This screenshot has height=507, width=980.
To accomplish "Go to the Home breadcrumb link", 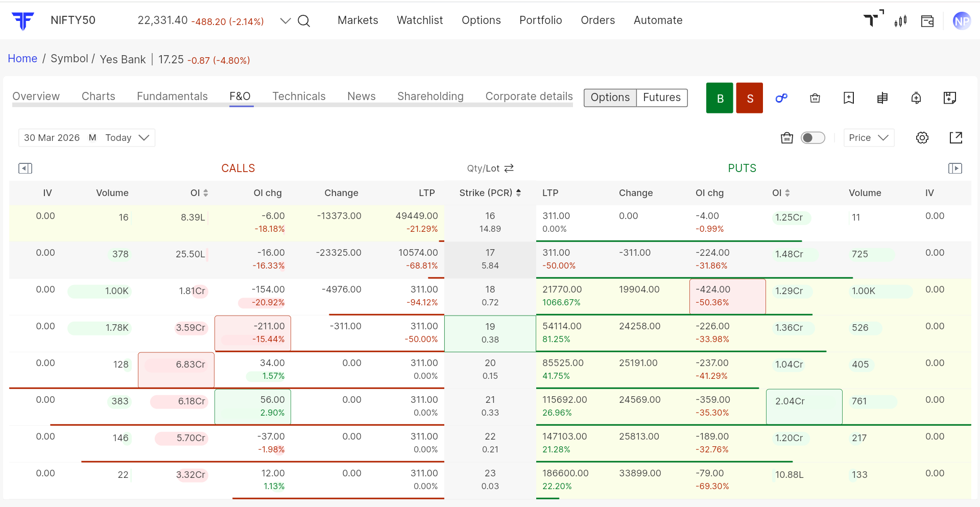I will (x=22, y=59).
